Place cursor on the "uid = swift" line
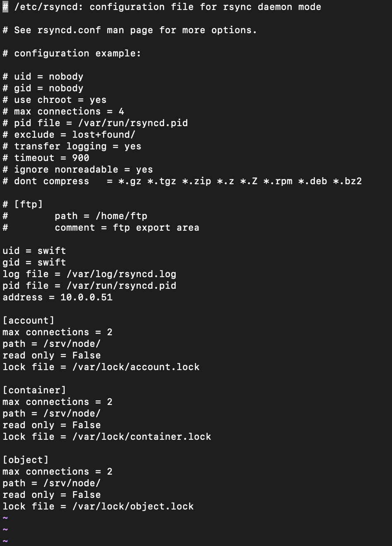This screenshot has height=546, width=392. click(x=34, y=251)
